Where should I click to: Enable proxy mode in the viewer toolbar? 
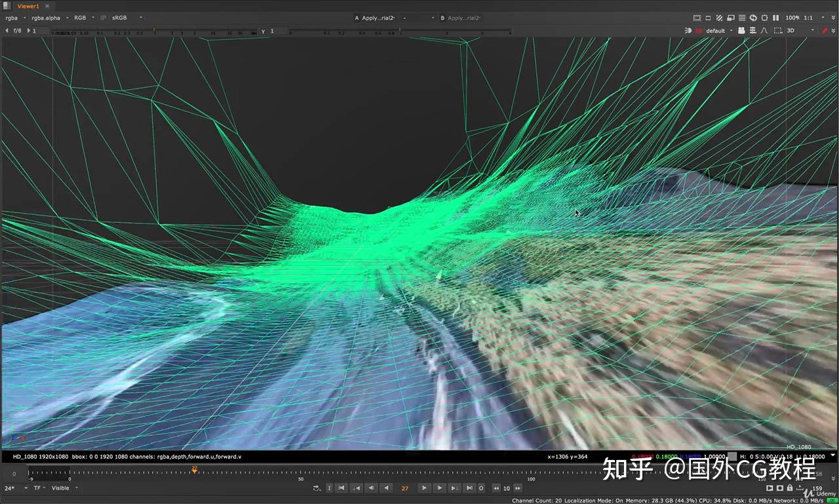point(731,18)
